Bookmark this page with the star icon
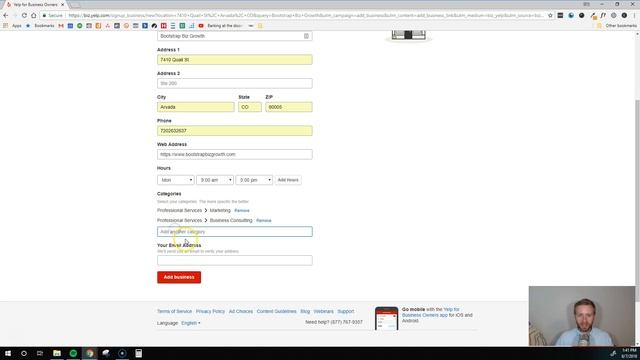 (x=550, y=15)
